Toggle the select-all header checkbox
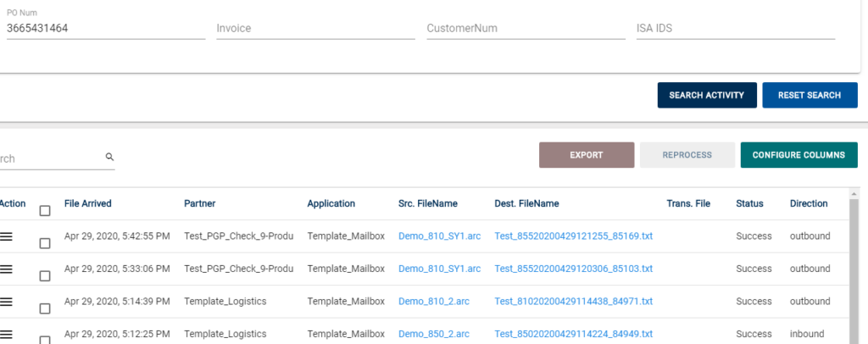 pos(45,211)
